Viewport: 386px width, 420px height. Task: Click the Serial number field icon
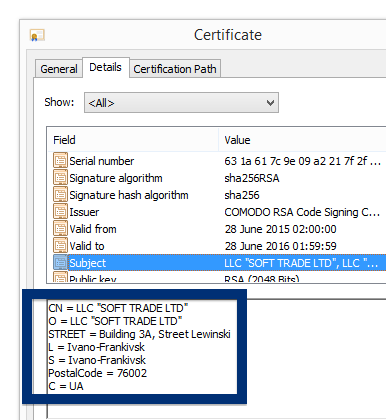pos(60,161)
